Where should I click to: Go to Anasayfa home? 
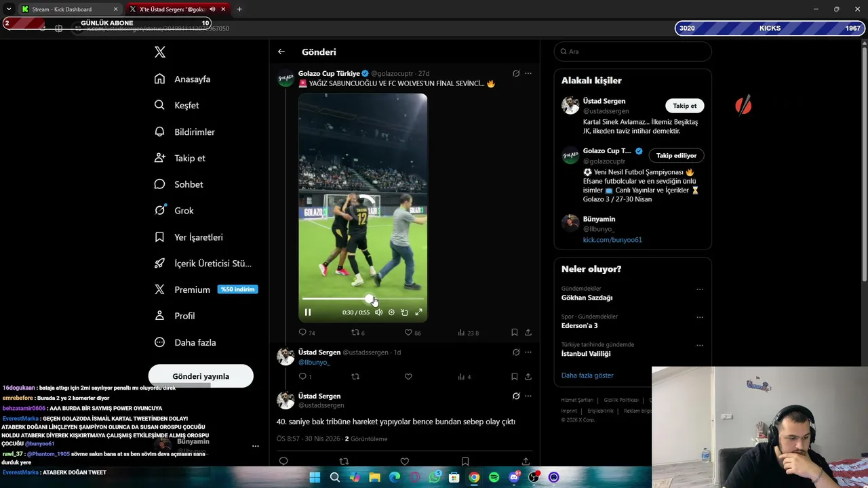[182, 79]
